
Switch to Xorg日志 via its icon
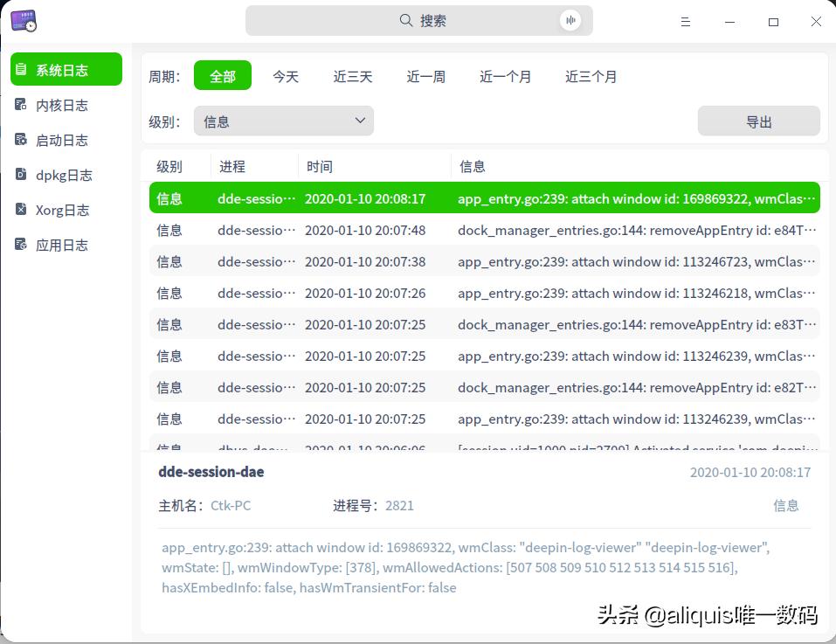pyautogui.click(x=19, y=209)
